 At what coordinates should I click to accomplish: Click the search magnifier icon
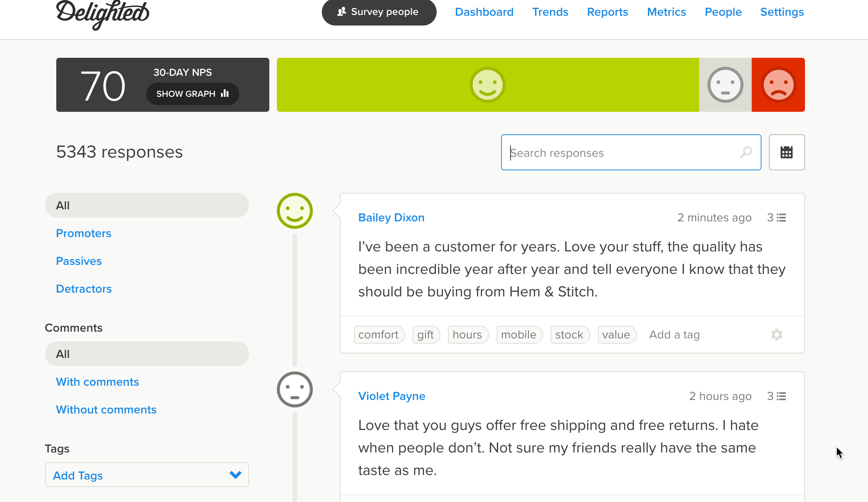click(x=746, y=152)
